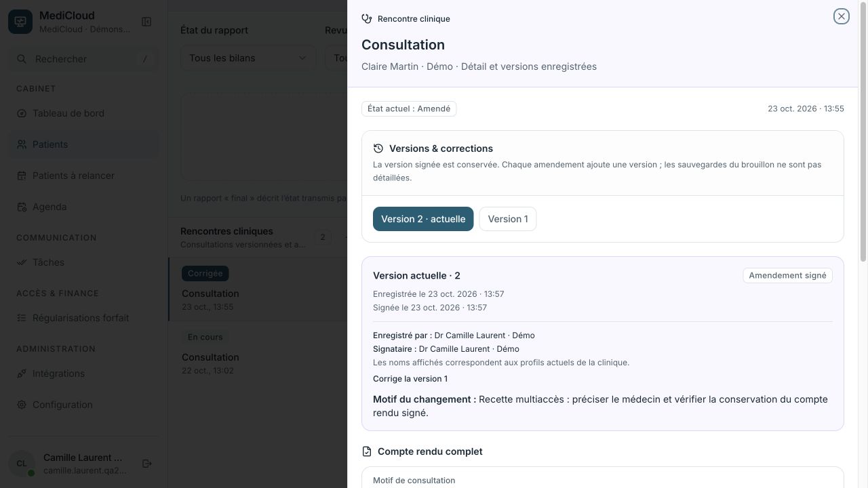Open the En cours consultation entry
The width and height of the screenshot is (868, 488).
(258, 353)
